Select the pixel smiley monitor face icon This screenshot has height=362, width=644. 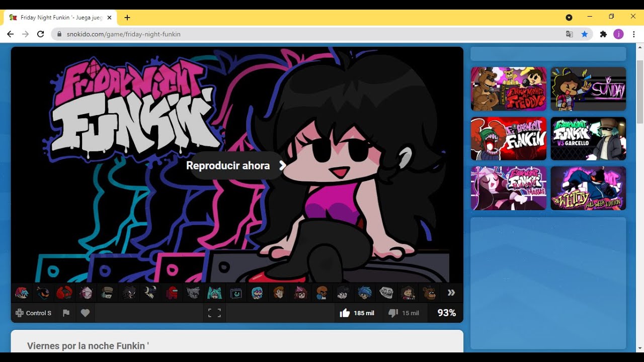236,293
